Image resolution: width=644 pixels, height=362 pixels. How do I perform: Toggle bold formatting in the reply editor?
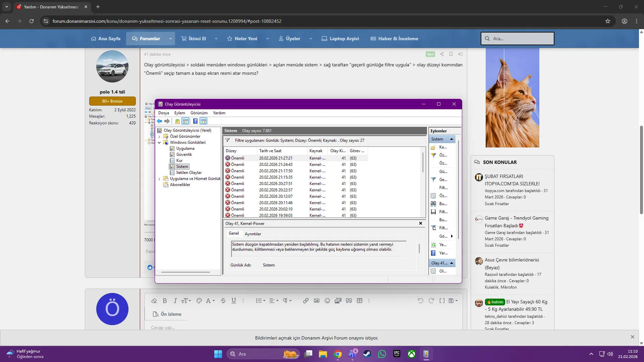coord(165,301)
